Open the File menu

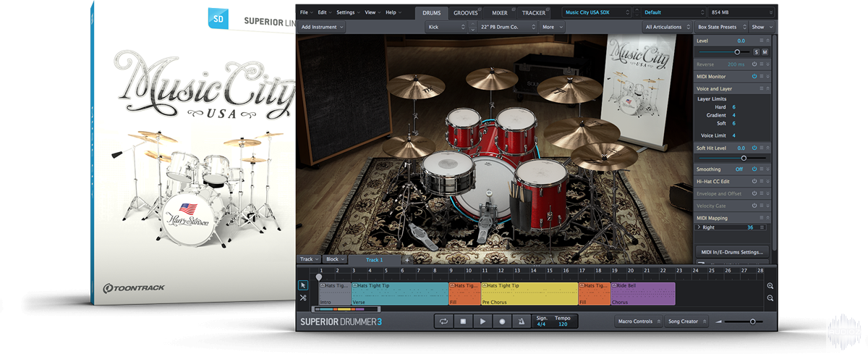tap(305, 12)
